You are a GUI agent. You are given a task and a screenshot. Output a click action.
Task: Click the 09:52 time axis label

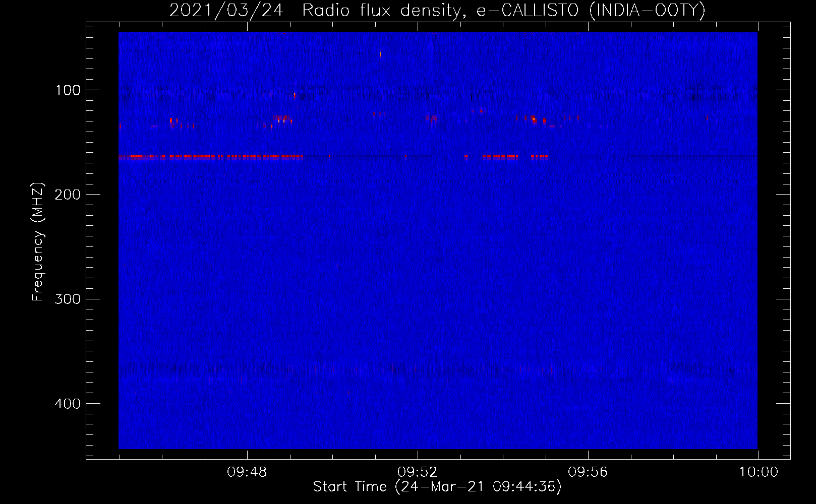click(418, 472)
